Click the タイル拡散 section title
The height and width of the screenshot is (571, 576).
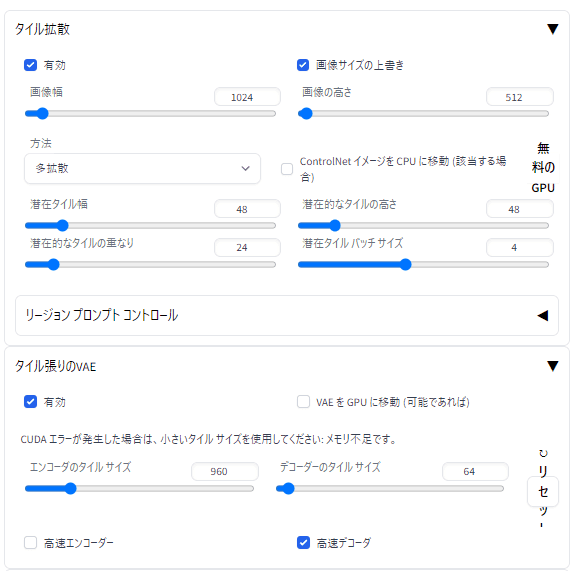coord(42,29)
